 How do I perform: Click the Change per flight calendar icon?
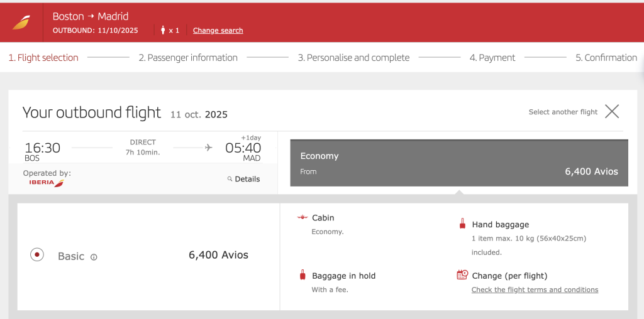(x=462, y=274)
